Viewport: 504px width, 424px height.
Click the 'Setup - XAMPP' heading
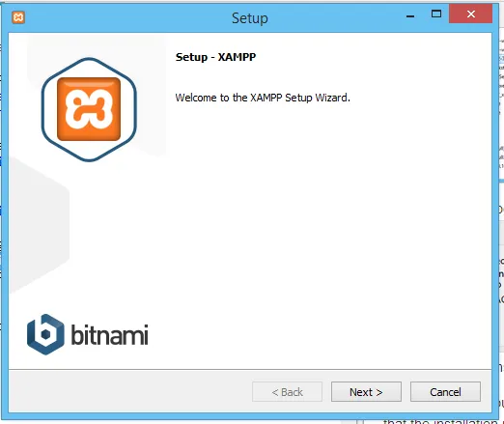coord(215,57)
